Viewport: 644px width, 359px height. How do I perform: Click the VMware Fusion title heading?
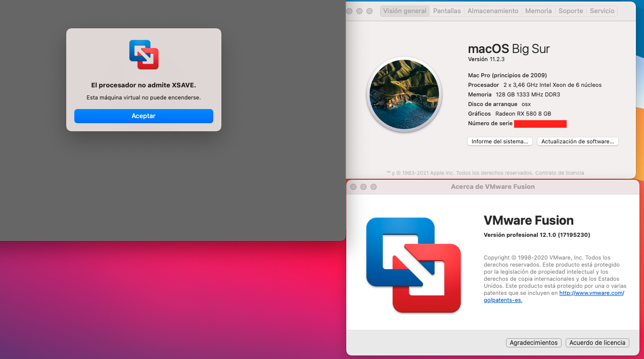pos(529,221)
